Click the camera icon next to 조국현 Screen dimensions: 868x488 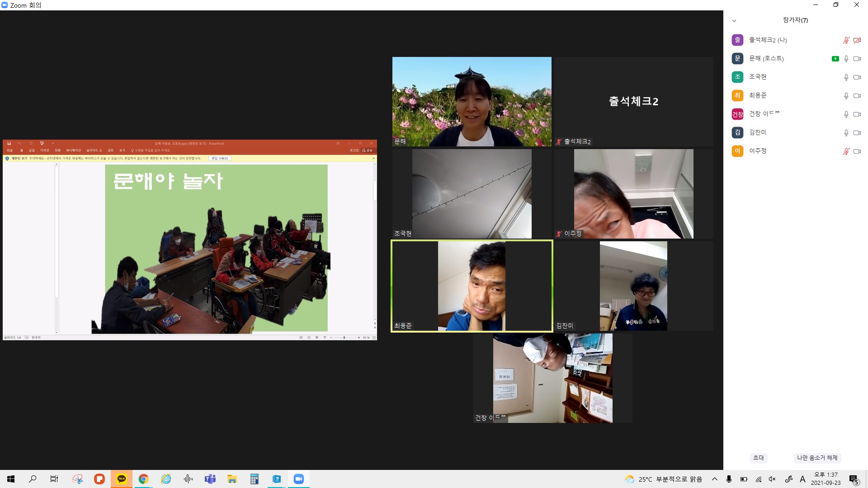tap(857, 77)
